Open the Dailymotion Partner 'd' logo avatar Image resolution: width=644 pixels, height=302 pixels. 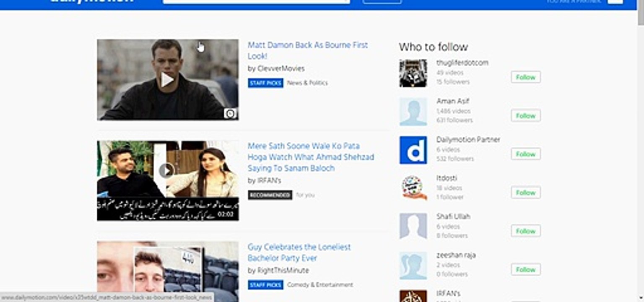point(413,150)
